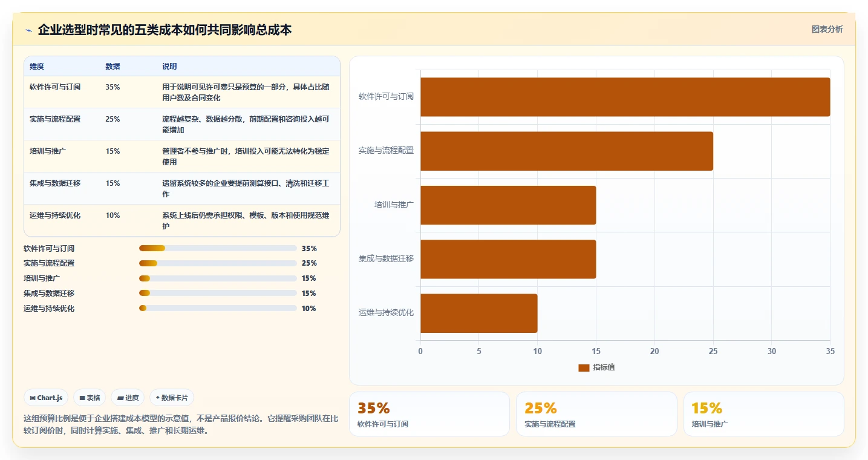868x460 pixels.
Task: Click the 实施与流程配置 progress bar track
Action: click(218, 263)
